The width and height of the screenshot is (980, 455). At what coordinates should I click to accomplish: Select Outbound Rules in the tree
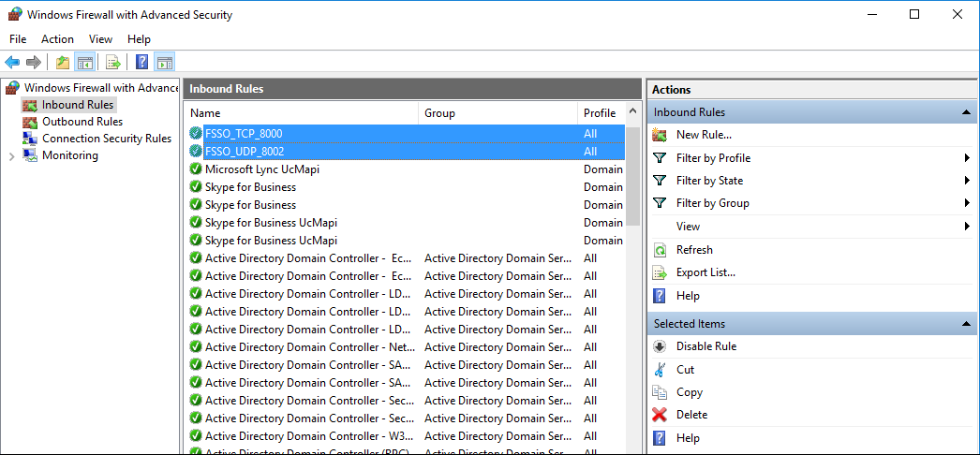click(x=82, y=122)
